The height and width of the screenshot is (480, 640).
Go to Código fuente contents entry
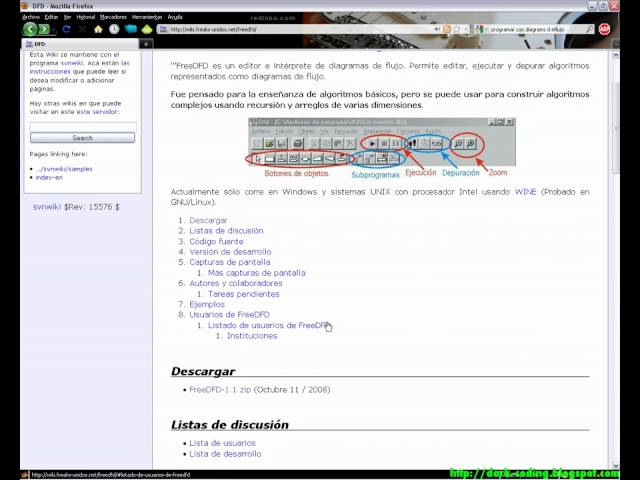point(216,241)
